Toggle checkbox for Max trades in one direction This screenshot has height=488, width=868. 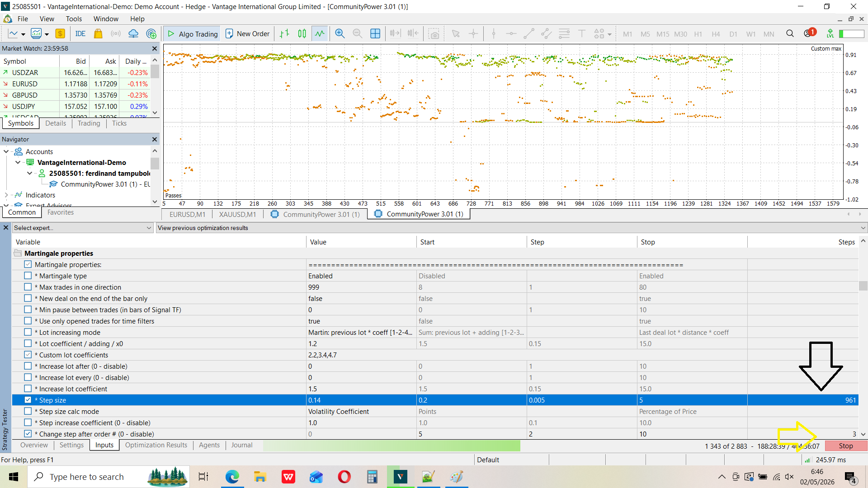point(28,287)
